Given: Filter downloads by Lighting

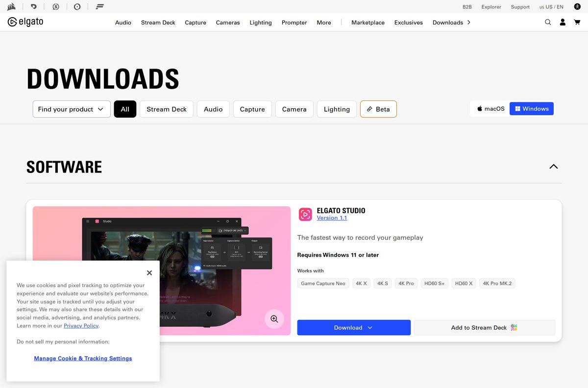Looking at the screenshot, I should click(337, 109).
